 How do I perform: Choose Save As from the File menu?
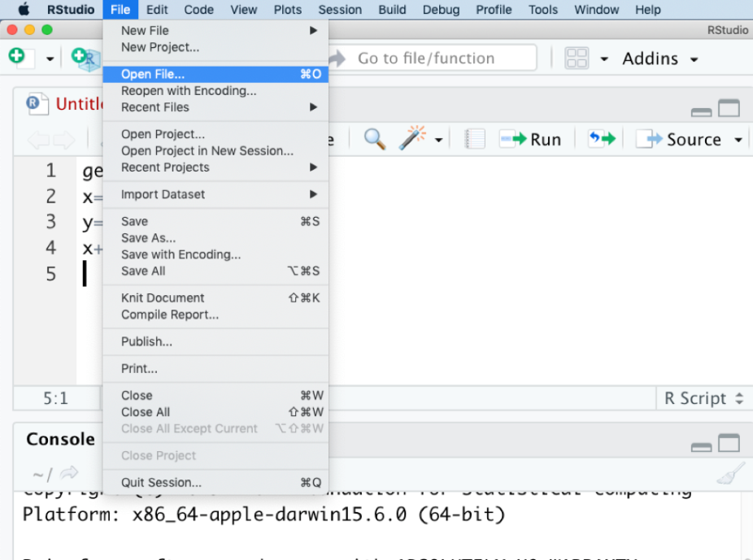(x=215, y=238)
